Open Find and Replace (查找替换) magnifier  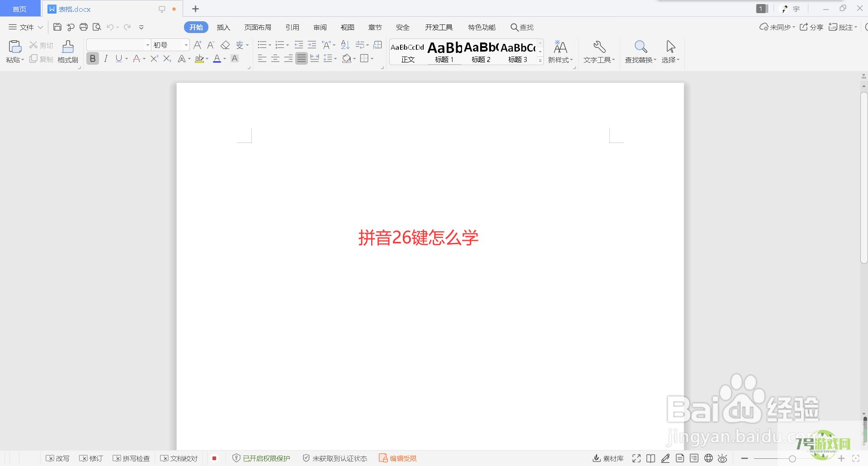pos(641,47)
